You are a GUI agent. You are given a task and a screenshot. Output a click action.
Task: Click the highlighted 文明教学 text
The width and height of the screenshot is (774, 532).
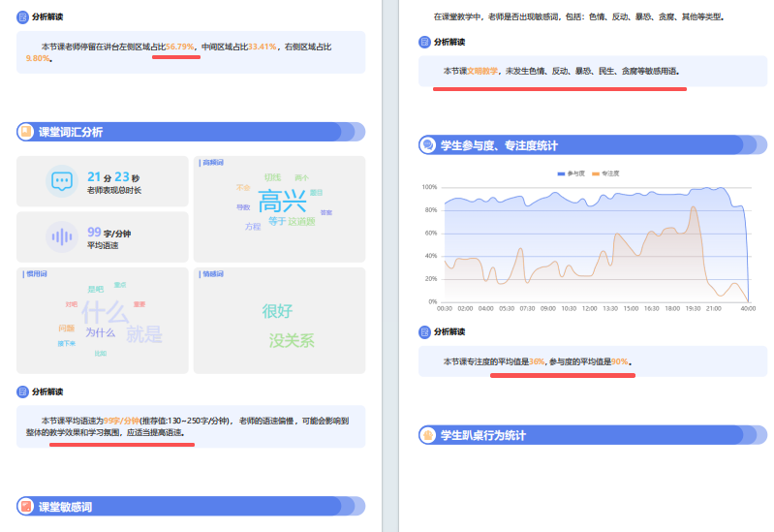482,71
